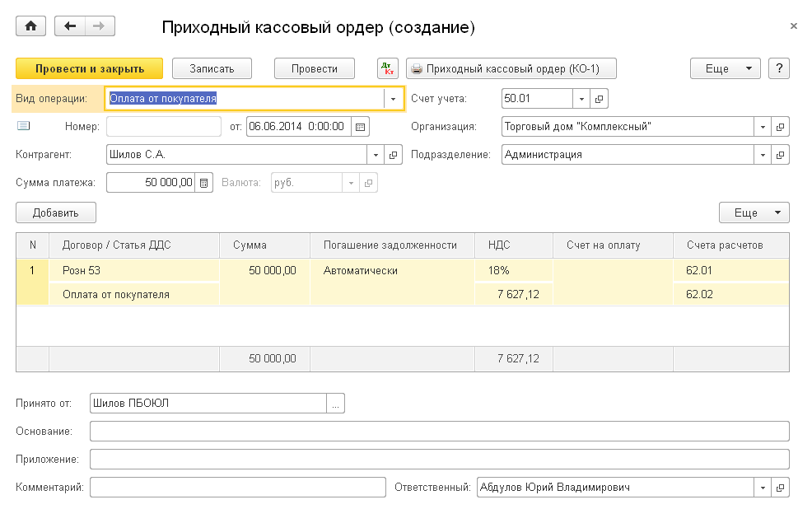Click Провести и закрыть
Screen dimensions: 812x509
click(x=90, y=68)
